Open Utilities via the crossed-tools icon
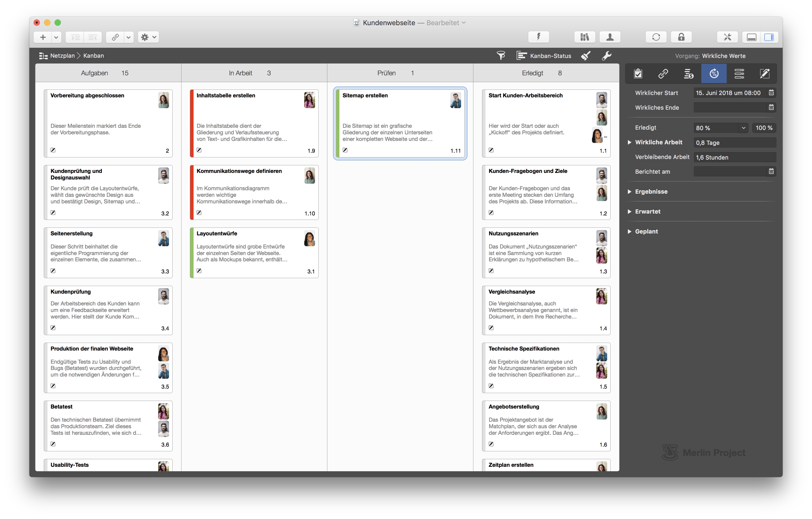Viewport: 812px width, 519px height. pos(727,37)
